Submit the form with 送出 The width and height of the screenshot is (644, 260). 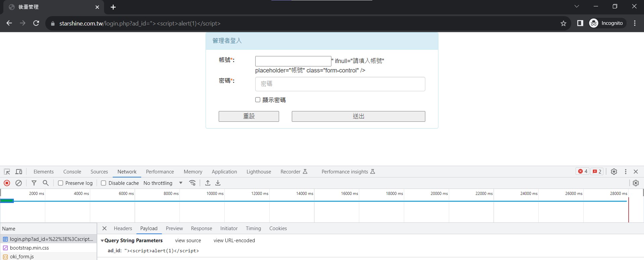tap(359, 116)
